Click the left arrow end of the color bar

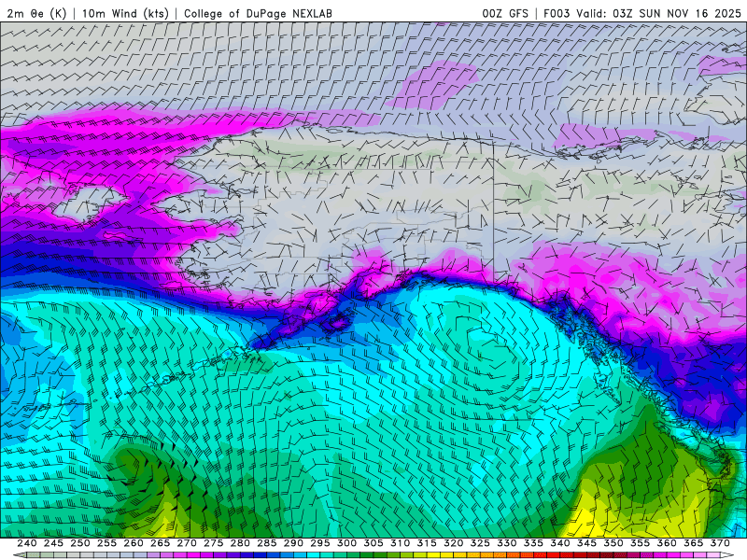pos(20,555)
